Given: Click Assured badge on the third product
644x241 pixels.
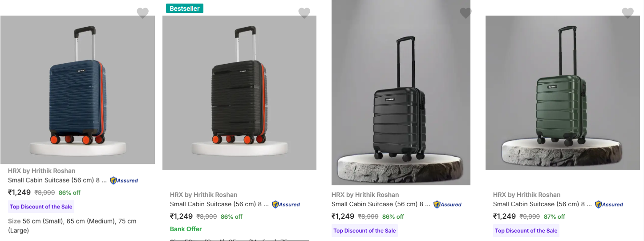Looking at the screenshot, I should [x=447, y=204].
